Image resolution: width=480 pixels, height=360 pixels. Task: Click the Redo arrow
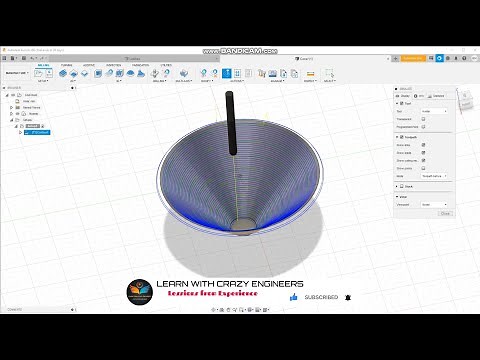[42, 58]
